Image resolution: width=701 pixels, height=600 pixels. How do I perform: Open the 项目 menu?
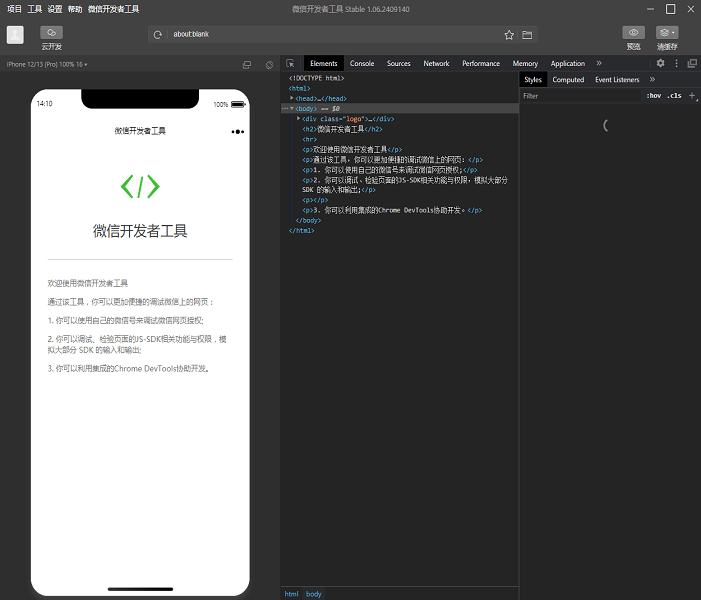point(14,9)
